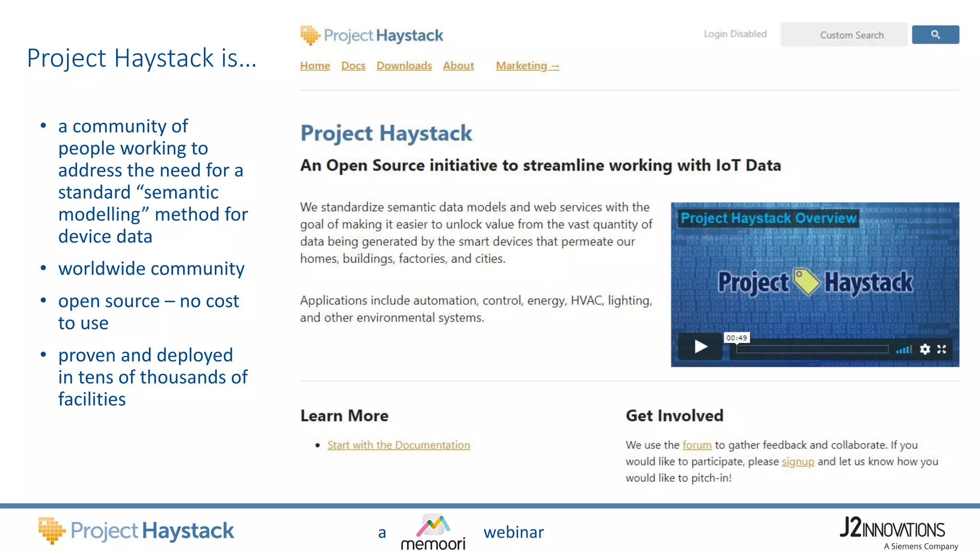Click the slide title 'Project Haystack is...'
The image size is (980, 551).
(142, 58)
